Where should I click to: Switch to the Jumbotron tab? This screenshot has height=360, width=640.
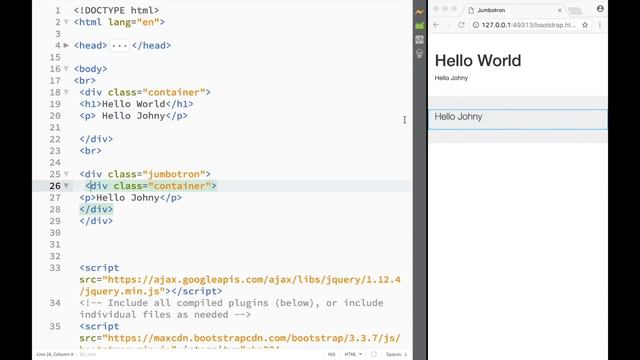(x=515, y=10)
